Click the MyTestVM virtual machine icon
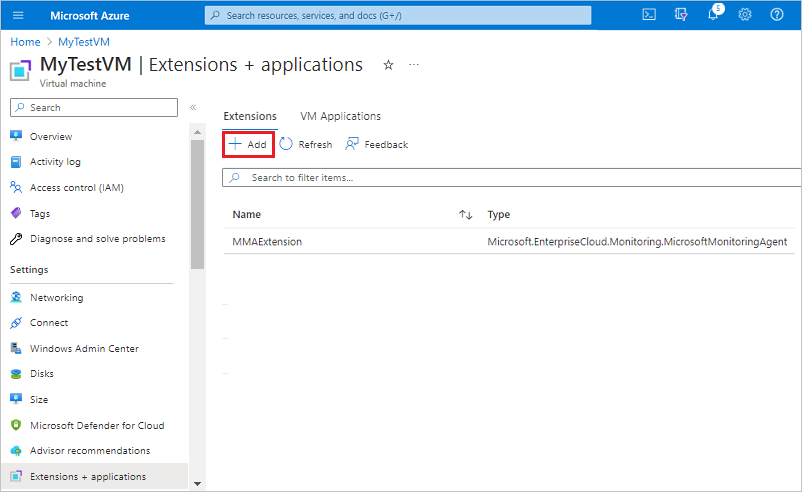Image resolution: width=802 pixels, height=492 pixels. point(20,71)
